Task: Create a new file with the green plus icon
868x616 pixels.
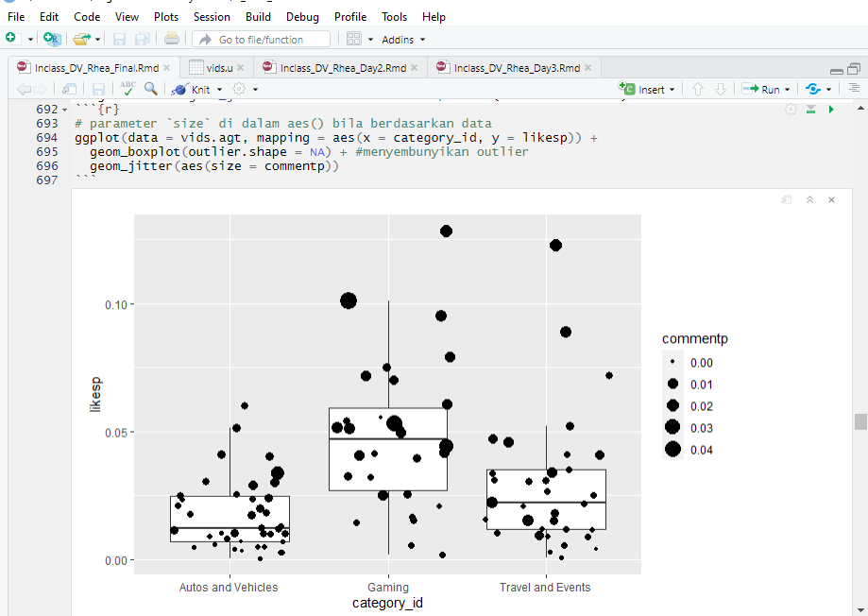Action: (x=9, y=39)
